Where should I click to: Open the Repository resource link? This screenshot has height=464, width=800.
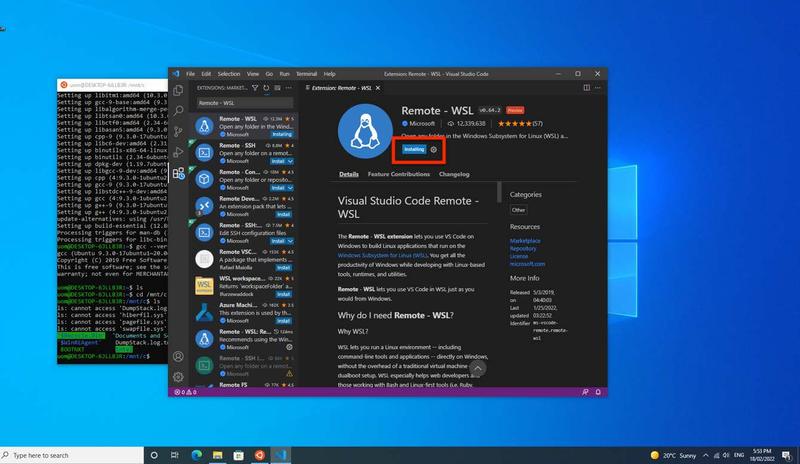coord(523,249)
